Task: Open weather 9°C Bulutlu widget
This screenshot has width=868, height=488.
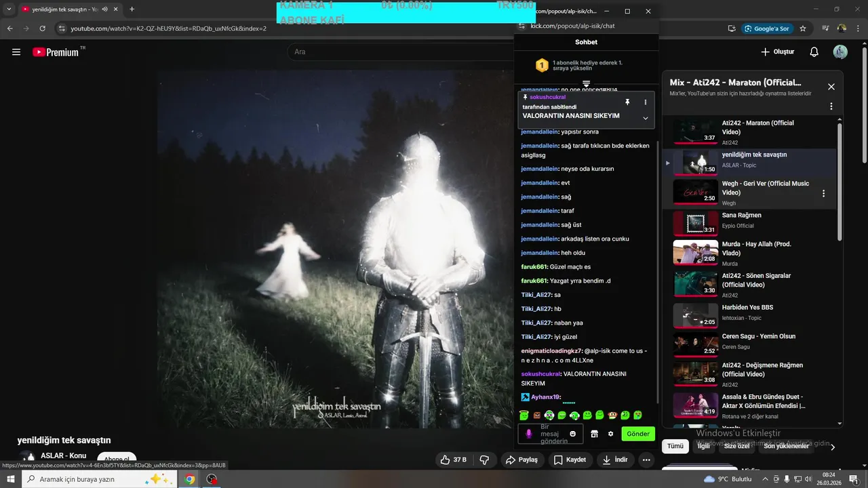Action: 728,479
